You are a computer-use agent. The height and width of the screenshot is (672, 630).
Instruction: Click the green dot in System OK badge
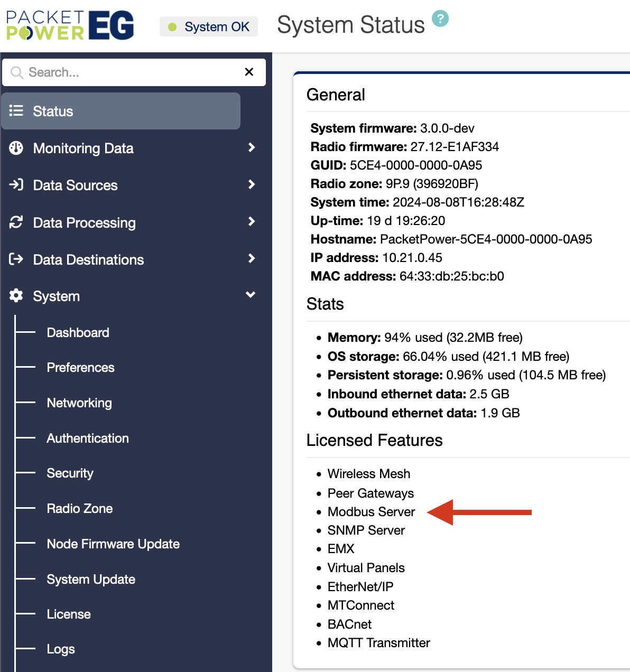click(x=172, y=26)
